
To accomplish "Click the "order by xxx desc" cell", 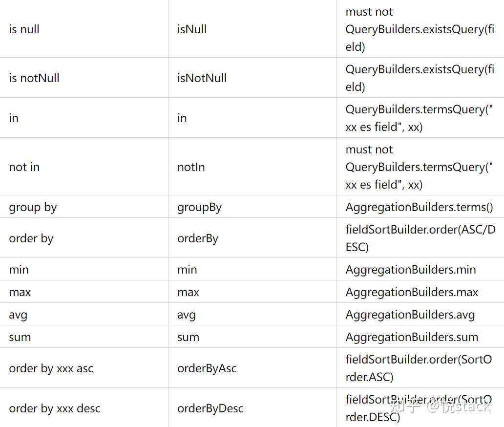I will [x=55, y=408].
